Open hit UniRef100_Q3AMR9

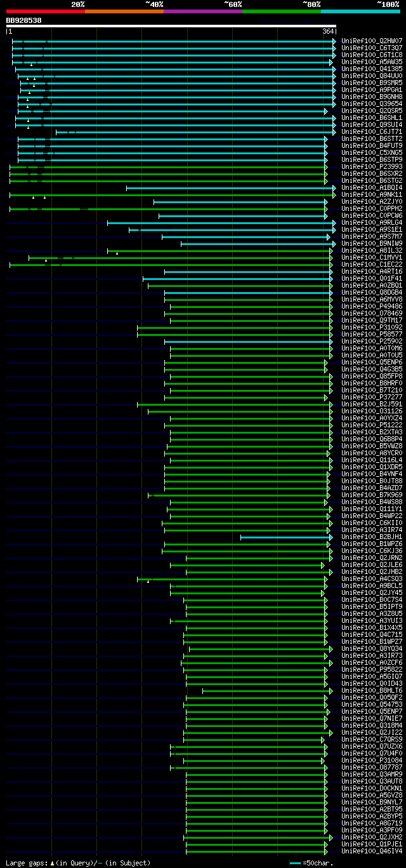coord(372,774)
